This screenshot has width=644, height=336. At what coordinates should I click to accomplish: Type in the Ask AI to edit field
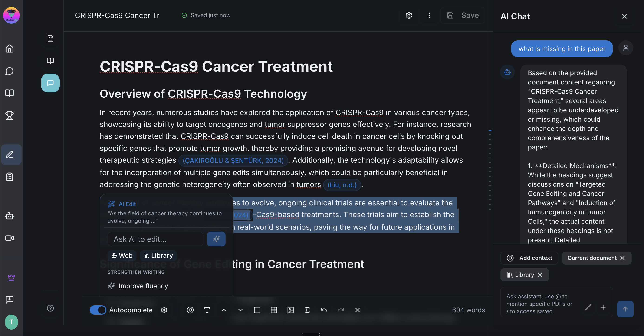pos(155,239)
